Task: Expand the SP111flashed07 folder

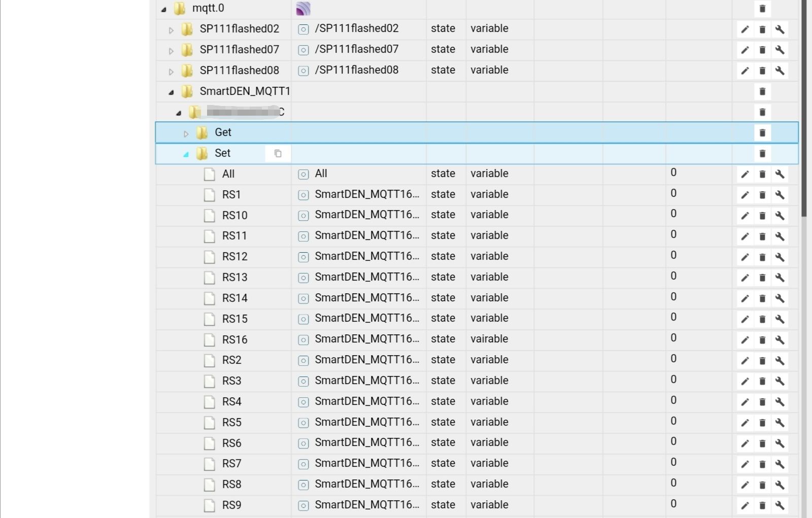Action: (x=171, y=51)
